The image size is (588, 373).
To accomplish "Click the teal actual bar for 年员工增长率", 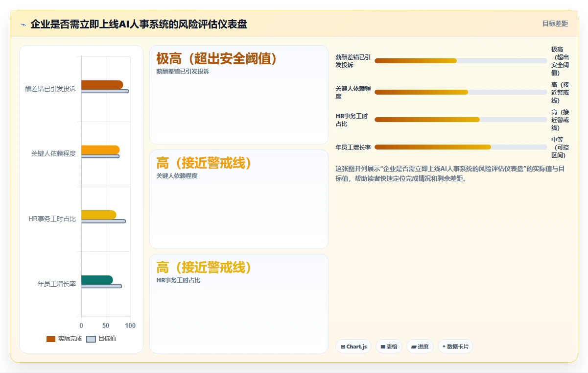I will 97,280.
